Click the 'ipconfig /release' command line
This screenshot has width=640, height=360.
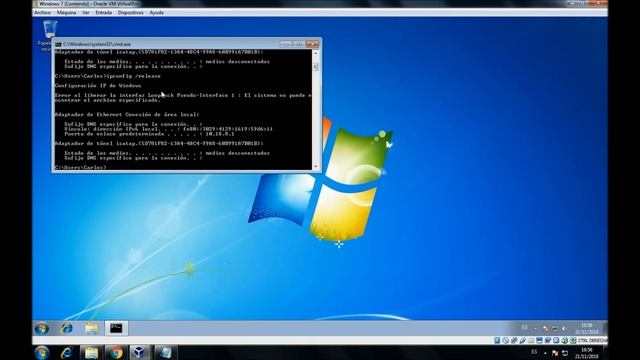tap(108, 76)
